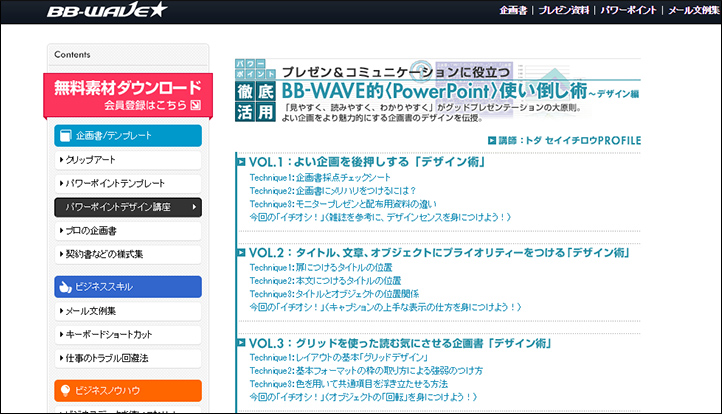Click the 企画書/テンプレート section header
This screenshot has width=722, height=414.
click(x=128, y=135)
